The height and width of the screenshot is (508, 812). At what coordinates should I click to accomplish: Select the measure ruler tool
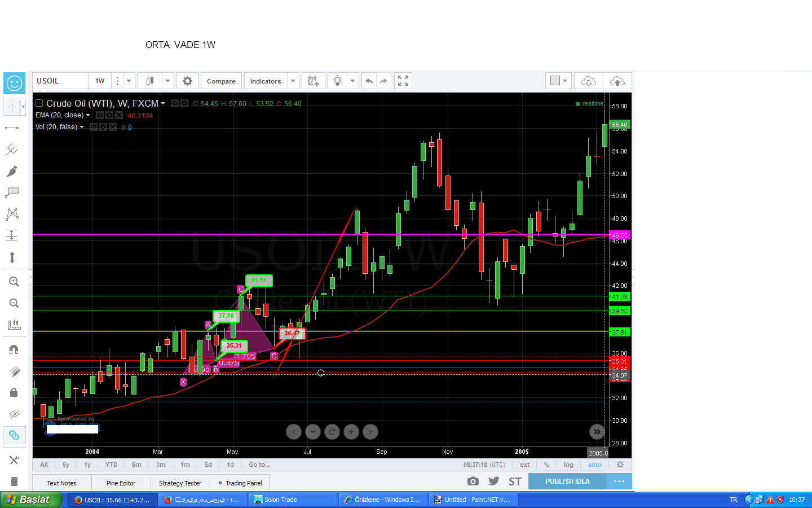[x=14, y=325]
